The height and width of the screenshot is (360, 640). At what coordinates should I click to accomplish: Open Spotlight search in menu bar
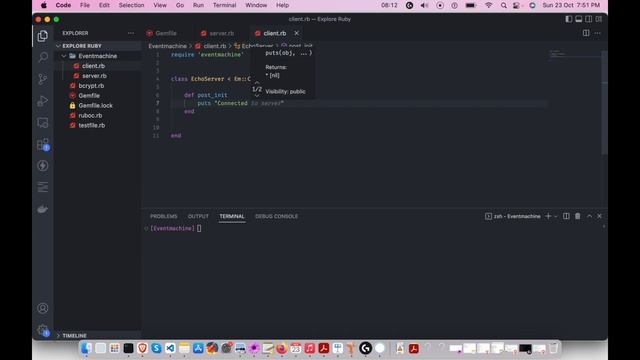coord(504,5)
